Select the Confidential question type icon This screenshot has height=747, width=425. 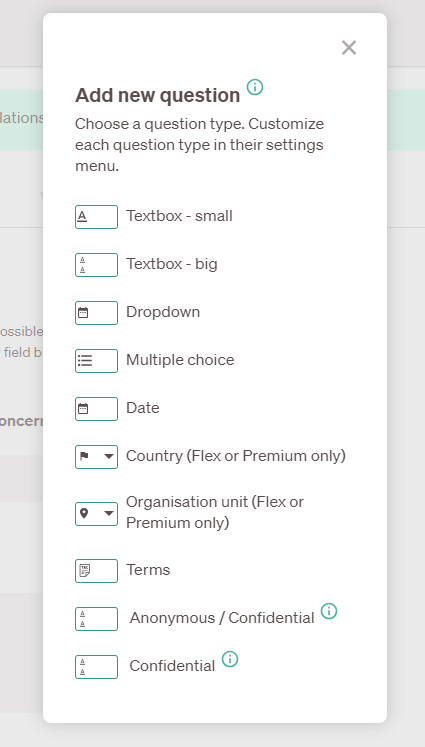(96, 667)
